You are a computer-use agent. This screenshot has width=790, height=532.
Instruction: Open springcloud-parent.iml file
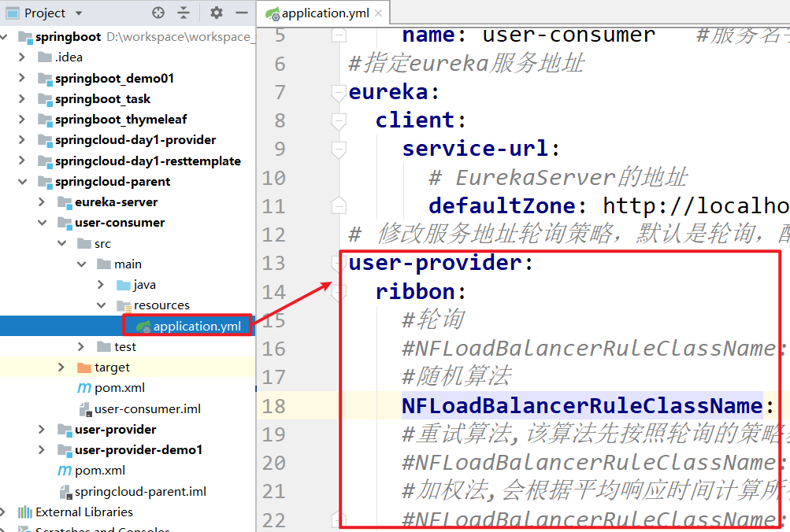[139, 491]
